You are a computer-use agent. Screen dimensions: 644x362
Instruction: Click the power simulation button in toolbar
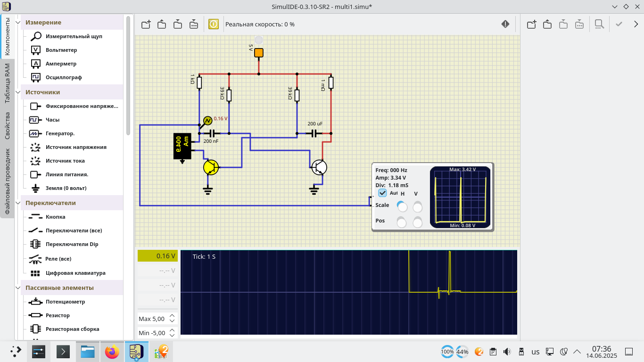214,24
